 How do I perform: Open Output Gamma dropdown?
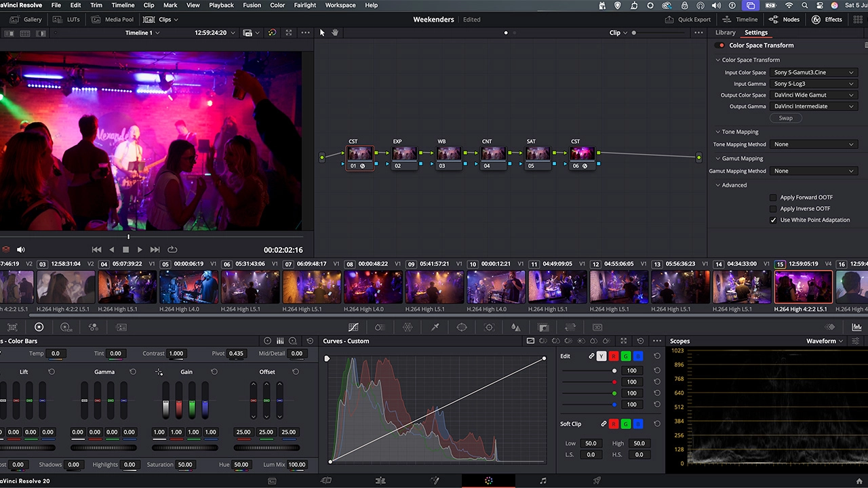pos(814,106)
